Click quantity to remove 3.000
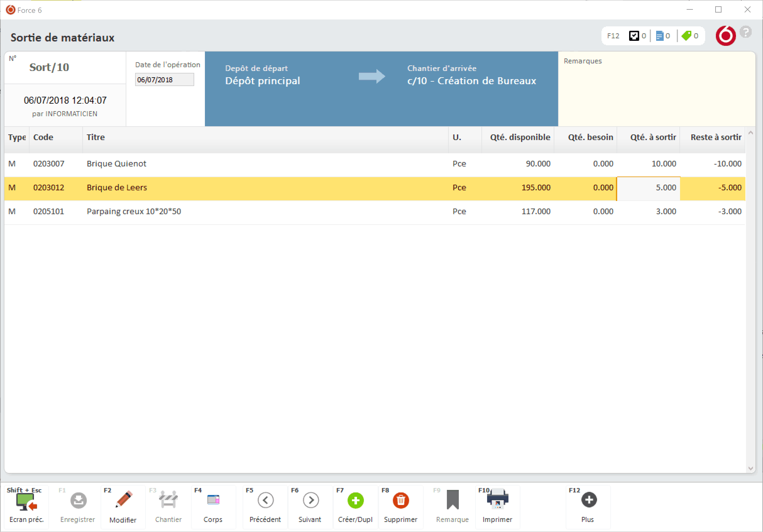Image resolution: width=763 pixels, height=532 pixels. (x=666, y=212)
